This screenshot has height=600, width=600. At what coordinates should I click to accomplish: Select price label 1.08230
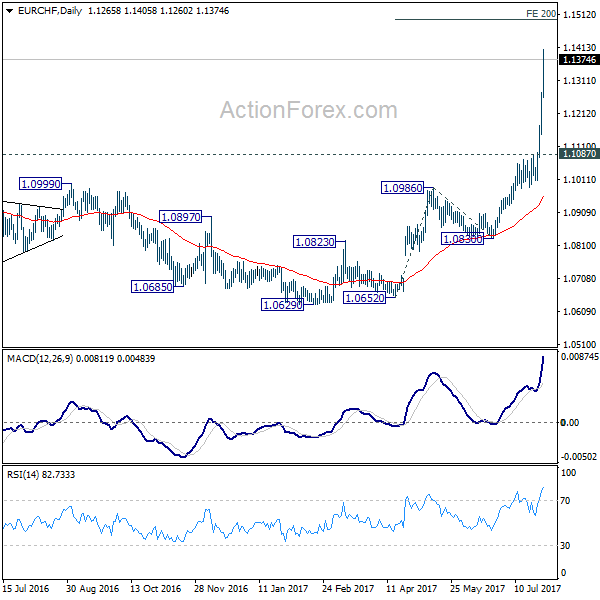click(x=315, y=242)
